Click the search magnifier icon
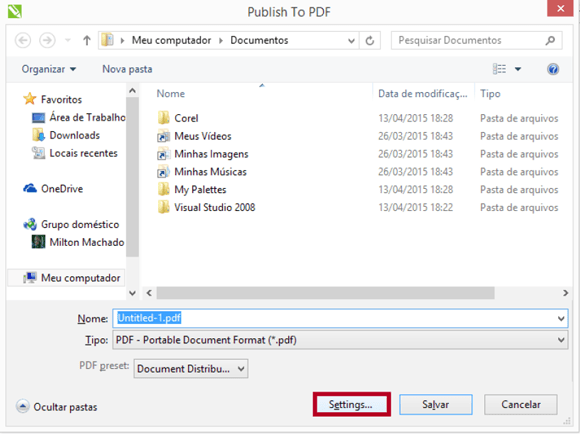Screen dimensions: 580x434 [550, 40]
